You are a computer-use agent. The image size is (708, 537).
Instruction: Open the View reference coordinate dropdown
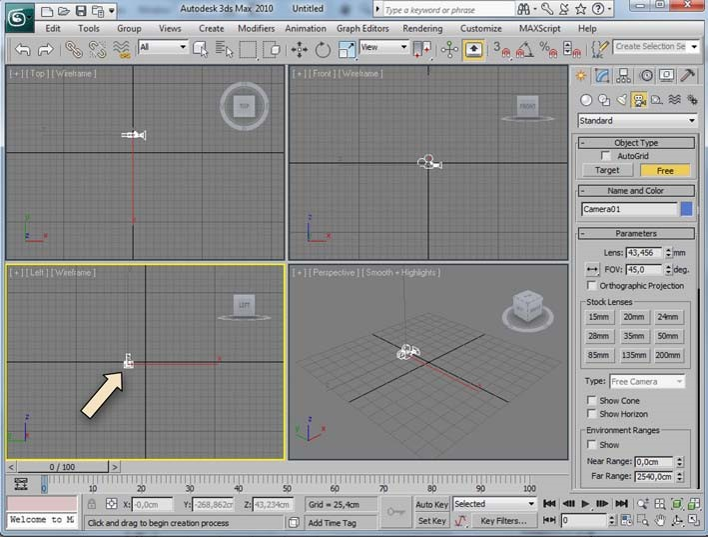384,47
